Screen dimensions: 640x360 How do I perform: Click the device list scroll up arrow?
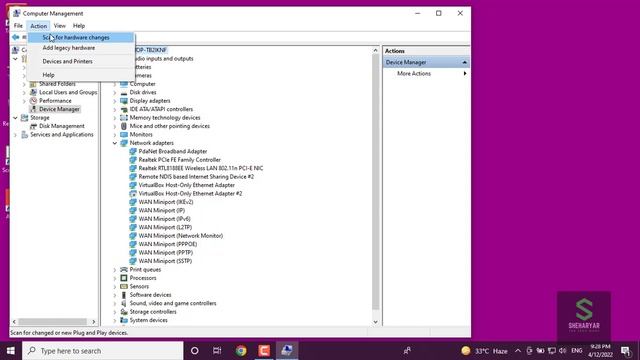tap(376, 50)
